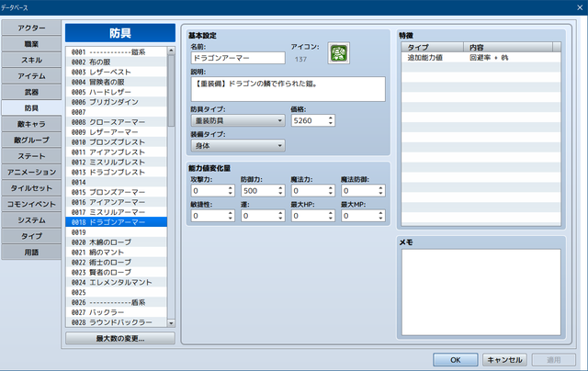
Task: Click the 魔法力 value field
Action: pos(310,191)
